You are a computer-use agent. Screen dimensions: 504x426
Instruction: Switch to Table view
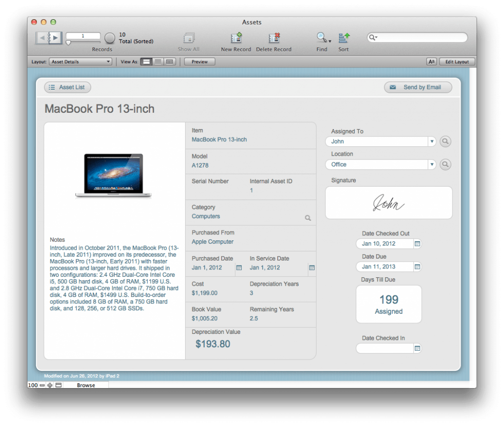point(170,62)
